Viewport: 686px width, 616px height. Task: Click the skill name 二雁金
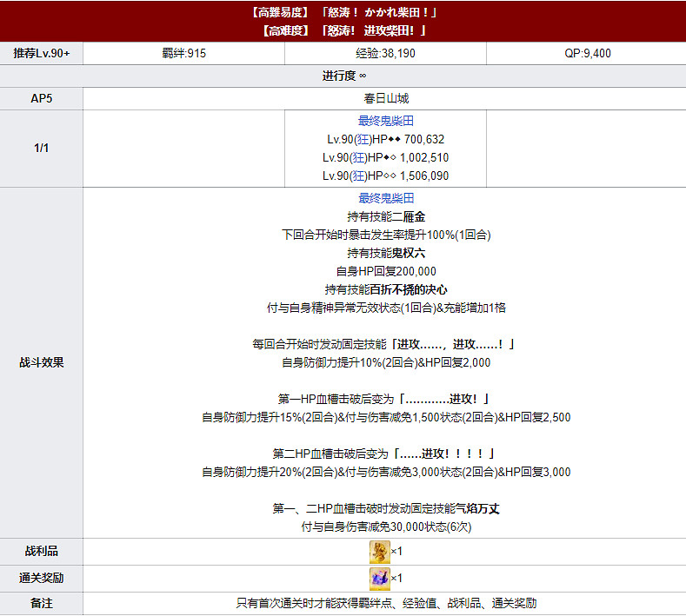(x=408, y=216)
